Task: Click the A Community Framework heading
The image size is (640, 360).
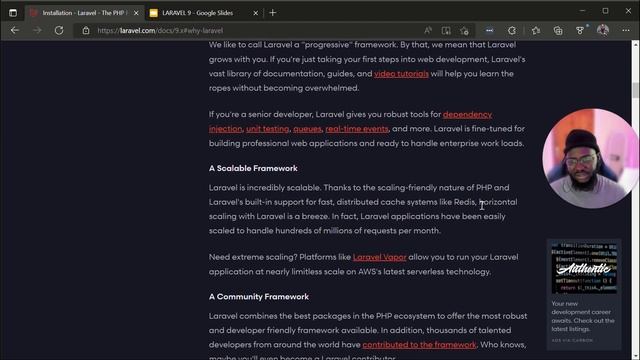Action: (x=259, y=297)
